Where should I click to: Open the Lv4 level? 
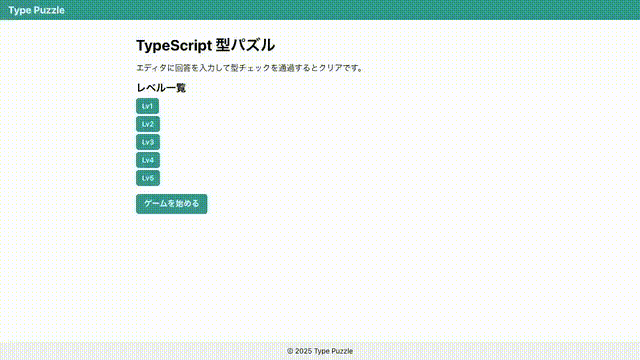point(148,160)
